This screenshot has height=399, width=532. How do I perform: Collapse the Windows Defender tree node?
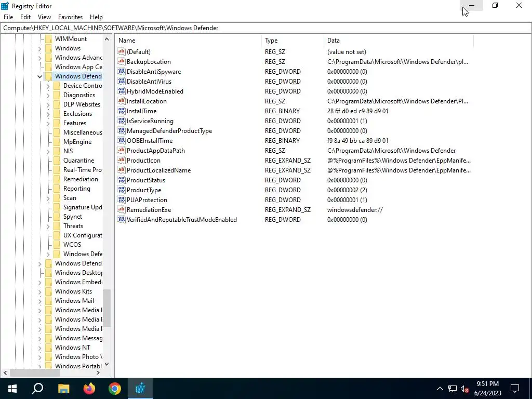coord(39,76)
